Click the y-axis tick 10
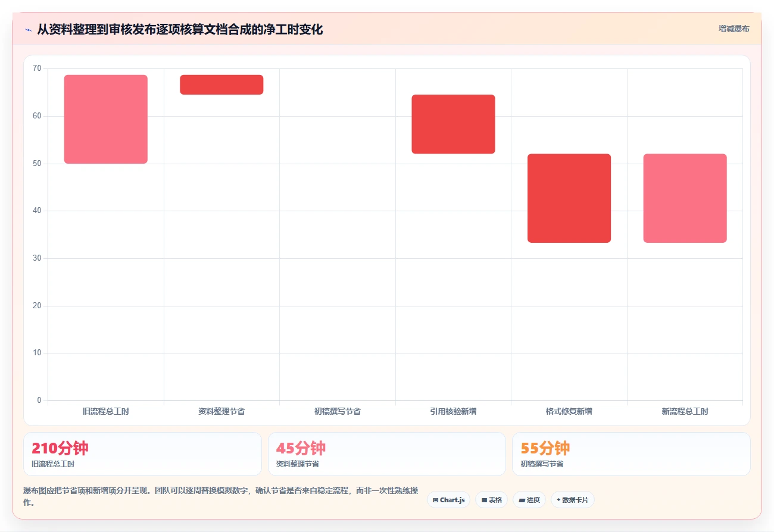The width and height of the screenshot is (774, 532). (x=37, y=353)
